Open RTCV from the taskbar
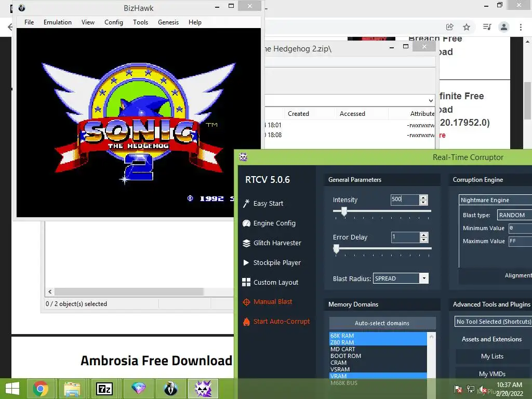 tap(203, 389)
